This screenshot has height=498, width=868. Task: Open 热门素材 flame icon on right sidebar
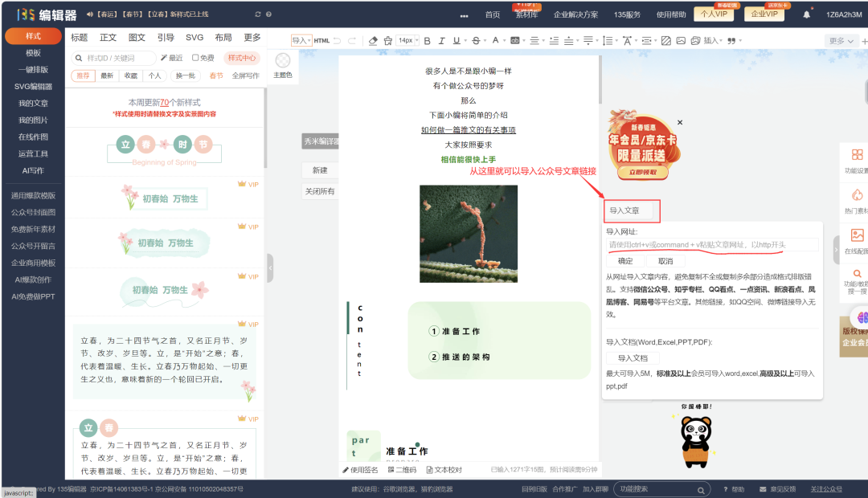[x=857, y=194]
